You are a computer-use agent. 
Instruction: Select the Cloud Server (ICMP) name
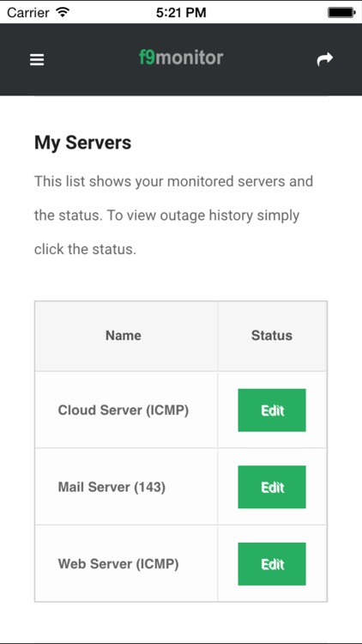pyautogui.click(x=124, y=410)
